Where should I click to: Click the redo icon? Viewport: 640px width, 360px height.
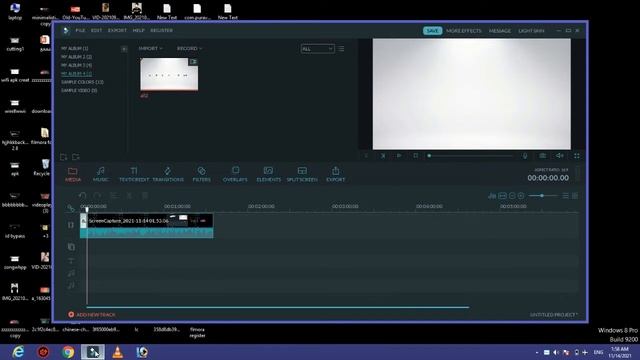click(97, 196)
